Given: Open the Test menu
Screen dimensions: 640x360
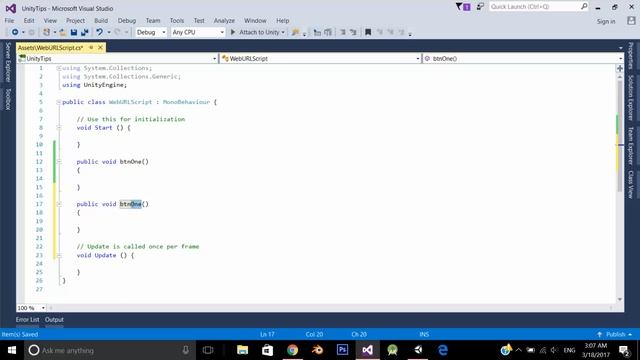Looking at the screenshot, I should [x=199, y=20].
